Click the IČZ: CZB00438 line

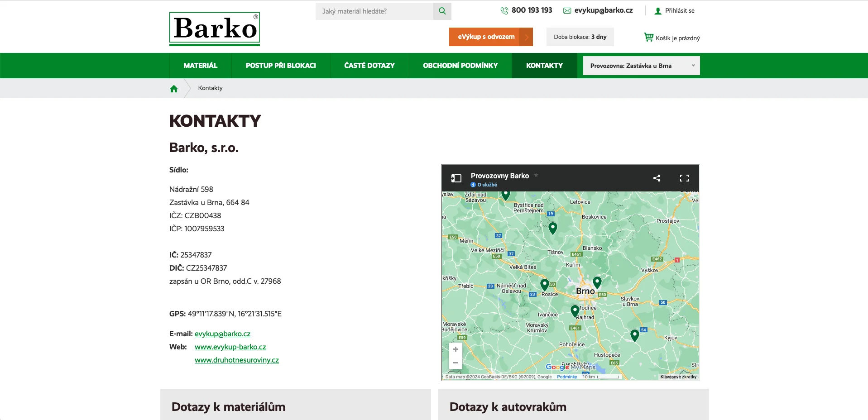tap(195, 216)
